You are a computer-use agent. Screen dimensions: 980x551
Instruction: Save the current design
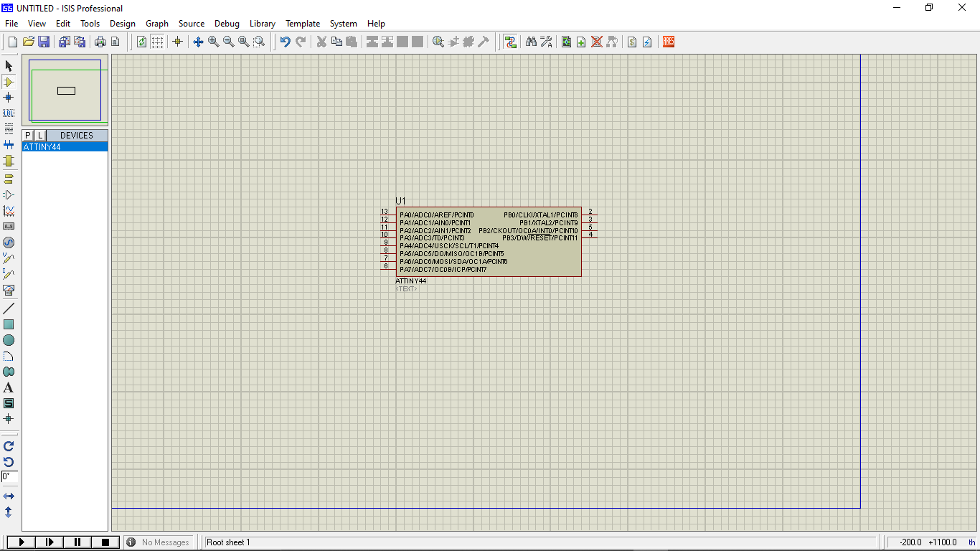(44, 42)
